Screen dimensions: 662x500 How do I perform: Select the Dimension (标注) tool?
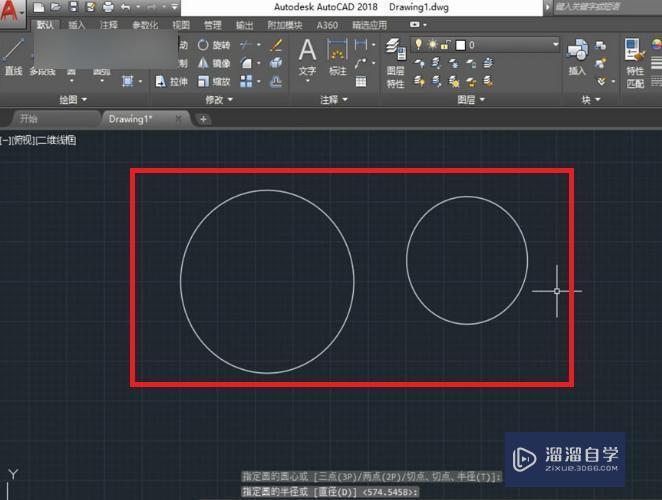point(337,57)
